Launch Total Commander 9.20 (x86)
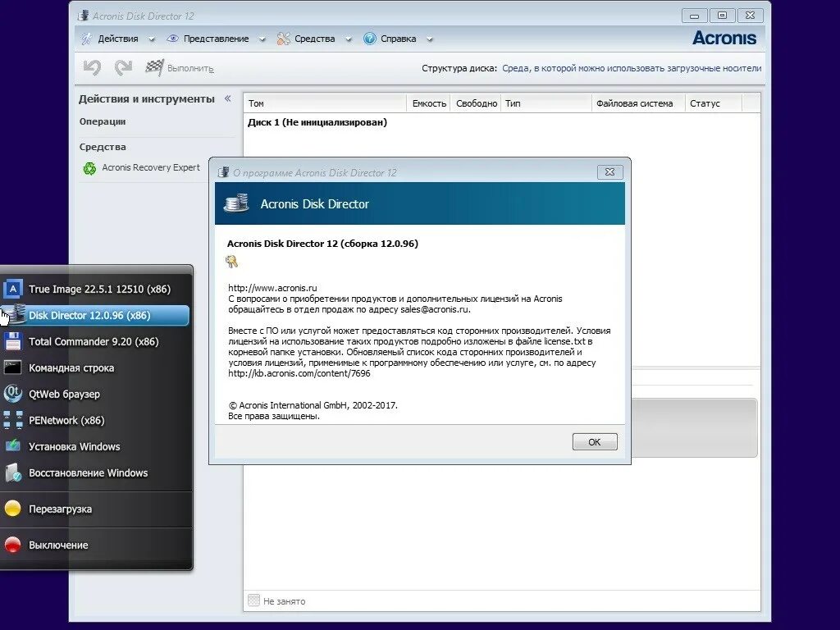Image resolution: width=840 pixels, height=630 pixels. click(x=95, y=342)
